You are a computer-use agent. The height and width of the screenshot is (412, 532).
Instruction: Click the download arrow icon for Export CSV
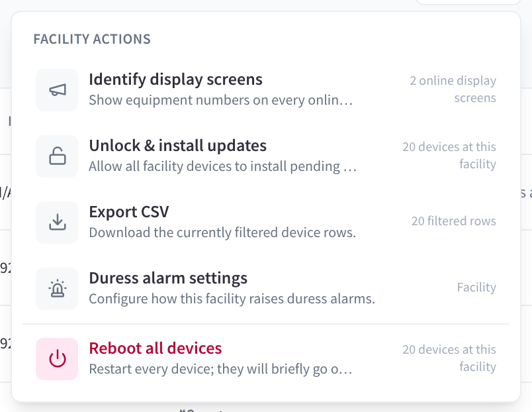(58, 222)
